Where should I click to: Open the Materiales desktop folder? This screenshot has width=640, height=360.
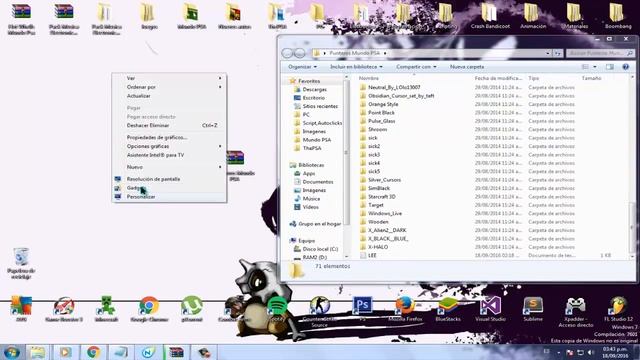point(575,16)
